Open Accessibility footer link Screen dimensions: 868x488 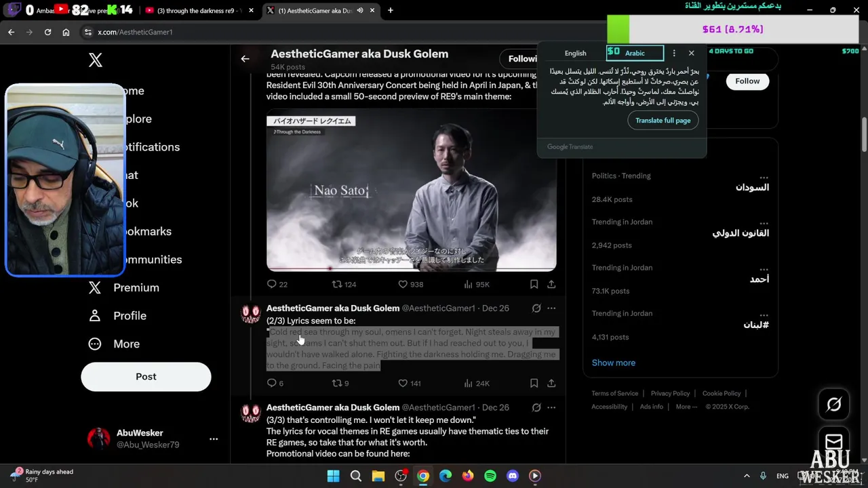pos(609,407)
